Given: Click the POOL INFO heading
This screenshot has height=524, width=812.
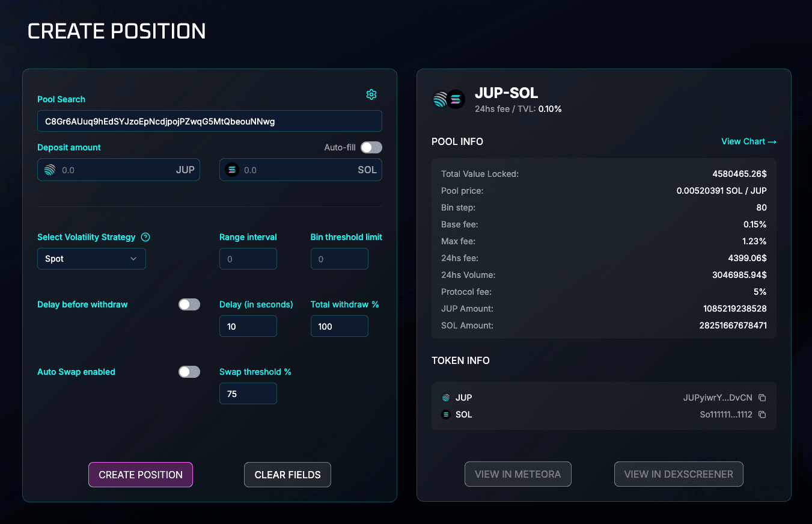Looking at the screenshot, I should point(457,141).
